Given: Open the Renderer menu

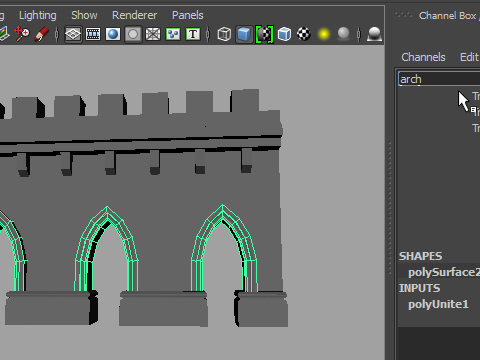Looking at the screenshot, I should pos(134,15).
